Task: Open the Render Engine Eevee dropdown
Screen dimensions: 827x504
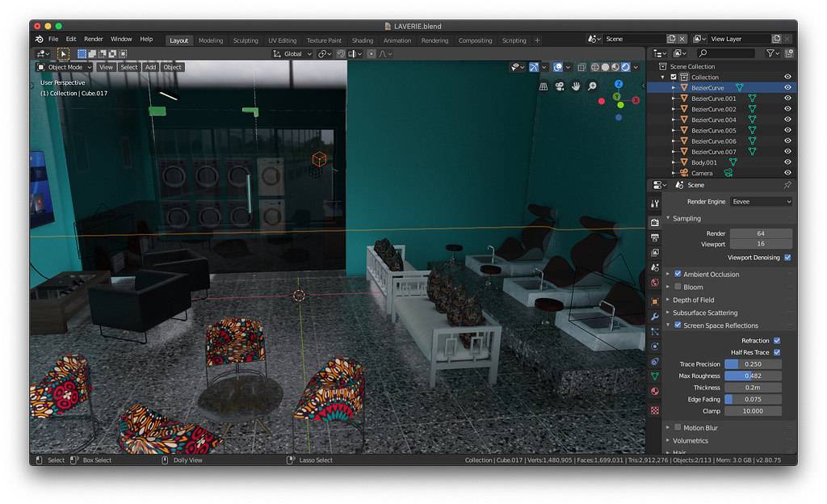Action: coord(761,201)
